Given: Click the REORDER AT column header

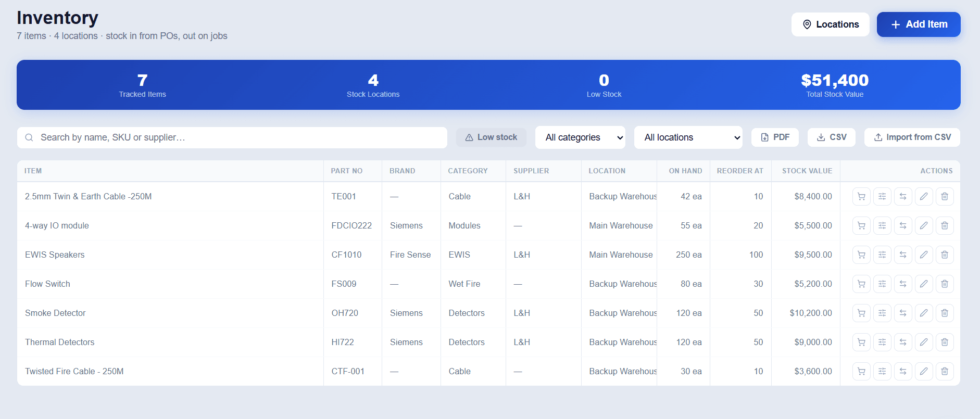Looking at the screenshot, I should coord(740,171).
